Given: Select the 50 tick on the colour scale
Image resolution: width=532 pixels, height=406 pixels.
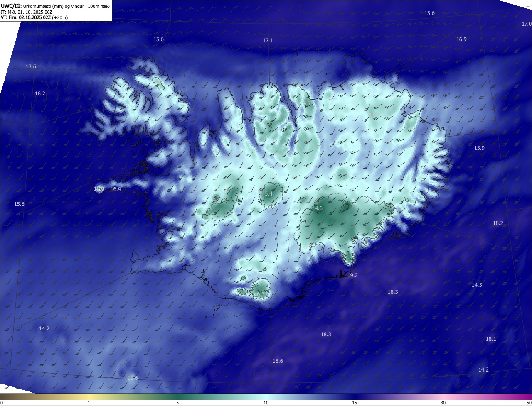Looking at the screenshot, I should pyautogui.click(x=529, y=403).
